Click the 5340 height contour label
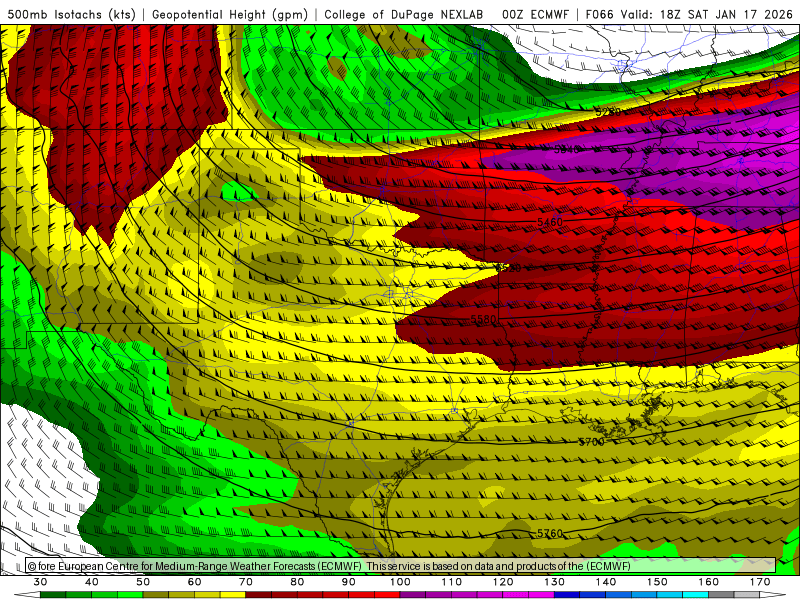The image size is (800, 600). [567, 149]
